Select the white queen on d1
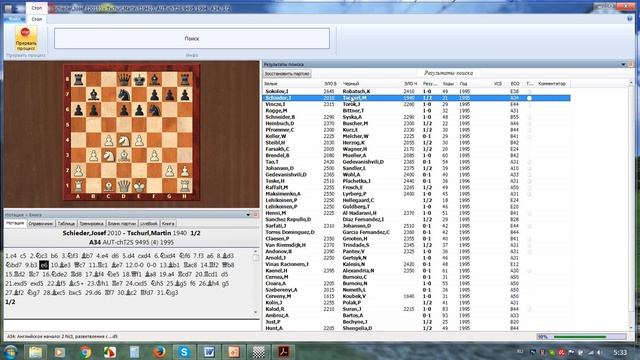This screenshot has height=360, width=640. (x=124, y=186)
